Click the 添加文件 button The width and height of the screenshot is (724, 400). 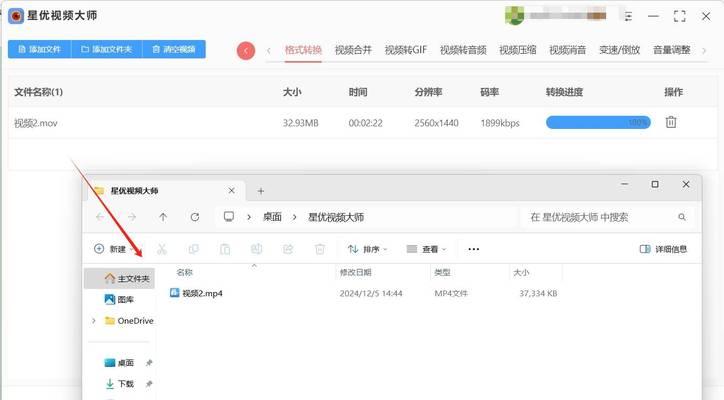pos(40,49)
